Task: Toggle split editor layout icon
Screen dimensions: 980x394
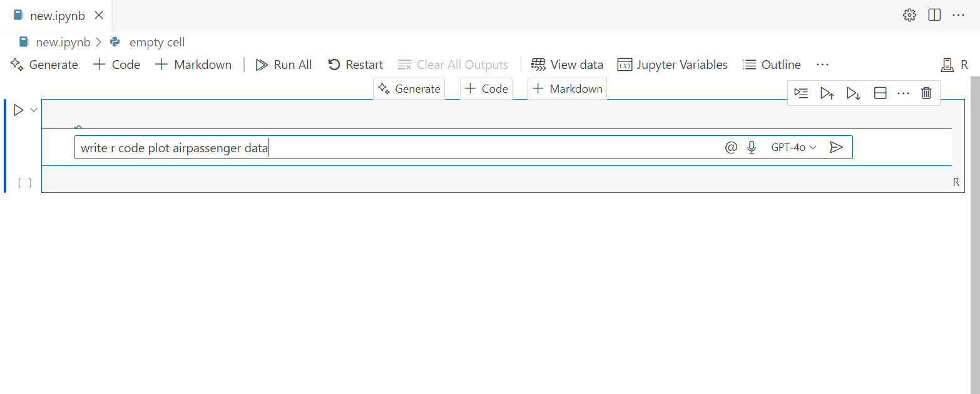Action: tap(934, 16)
